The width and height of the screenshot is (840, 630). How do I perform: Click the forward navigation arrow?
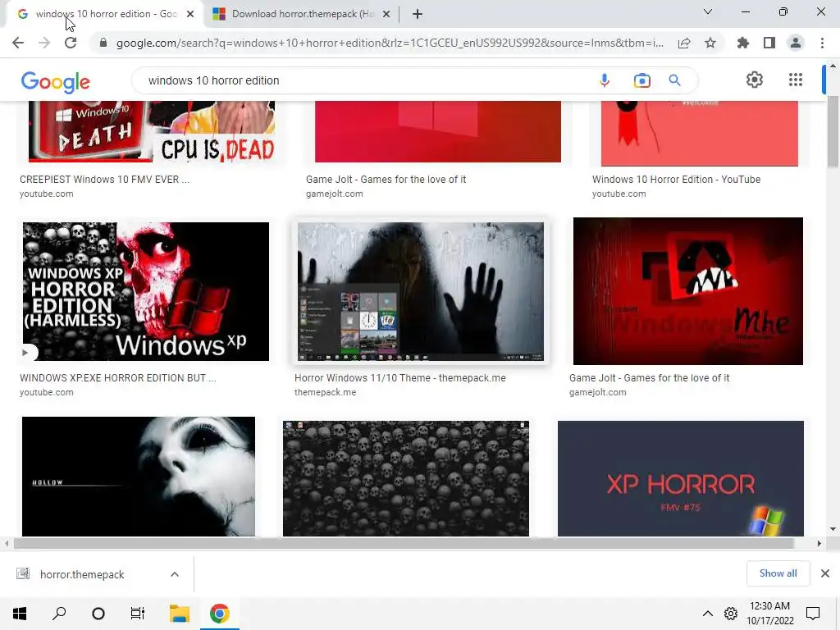click(44, 43)
